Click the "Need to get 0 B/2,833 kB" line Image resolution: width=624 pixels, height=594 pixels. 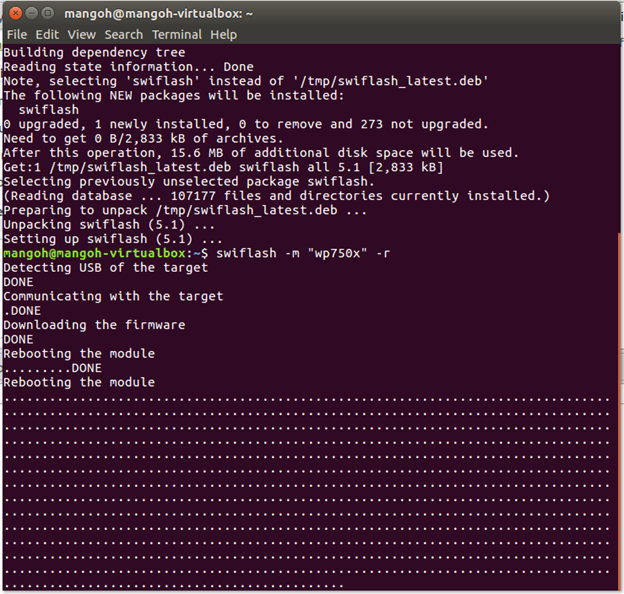tap(143, 138)
